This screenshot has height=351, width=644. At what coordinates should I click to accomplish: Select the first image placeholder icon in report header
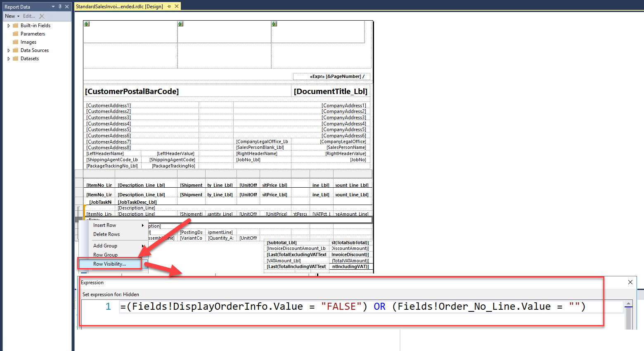point(87,24)
